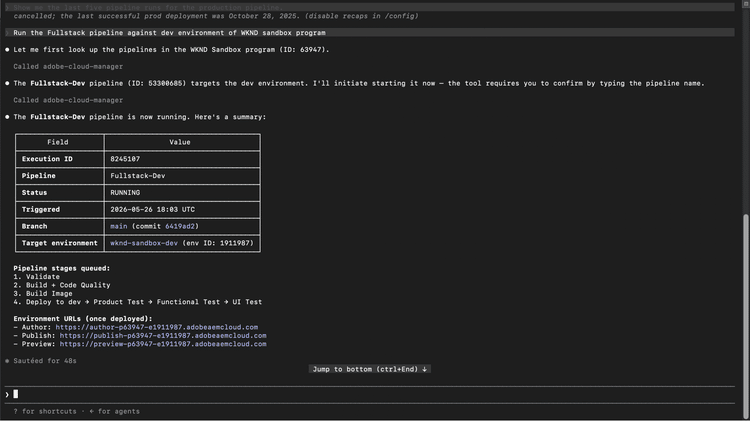Viewport: 750px width, 421px height.
Task: Click the Status field label
Action: 34,193
